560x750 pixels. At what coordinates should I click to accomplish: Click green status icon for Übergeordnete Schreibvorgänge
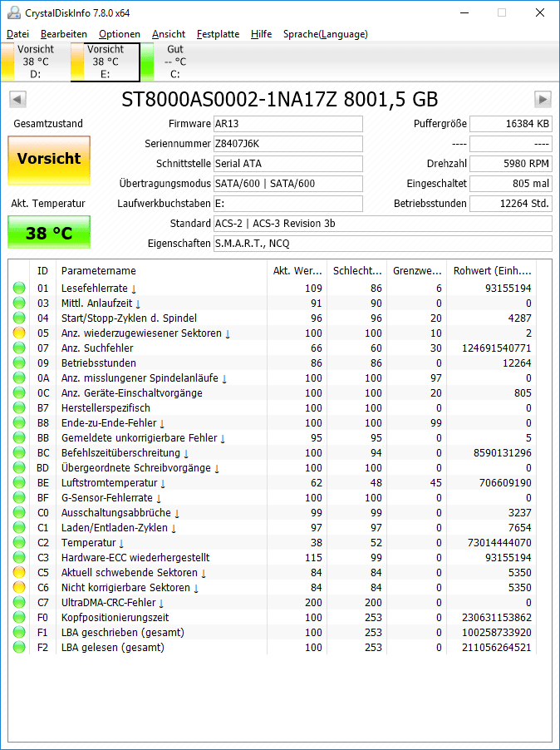(19, 467)
